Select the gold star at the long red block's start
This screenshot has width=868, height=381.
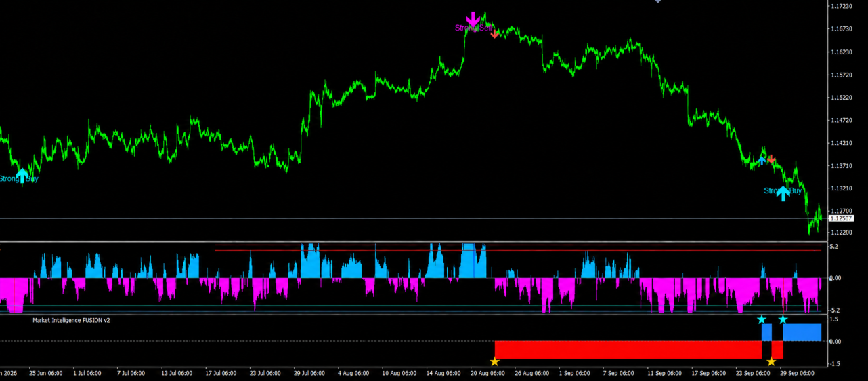pos(494,362)
